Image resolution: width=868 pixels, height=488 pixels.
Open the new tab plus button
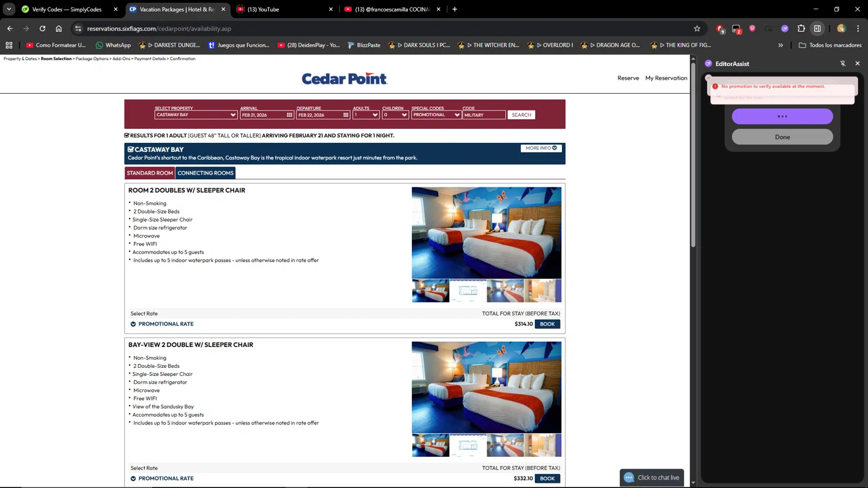[x=455, y=9]
